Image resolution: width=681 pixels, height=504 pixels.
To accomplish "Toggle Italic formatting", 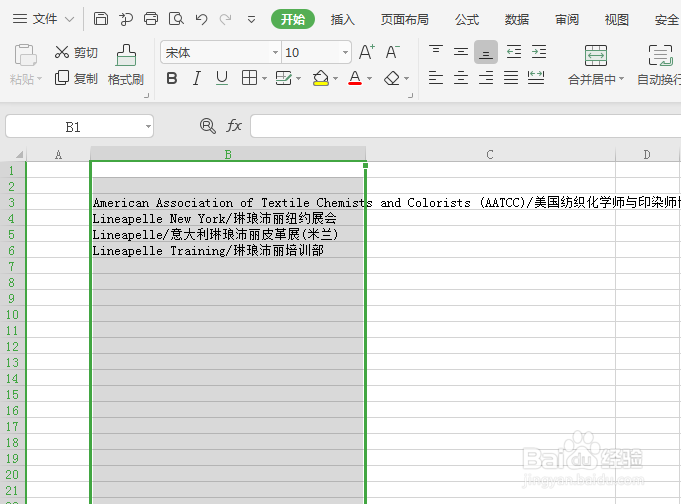I will (197, 78).
